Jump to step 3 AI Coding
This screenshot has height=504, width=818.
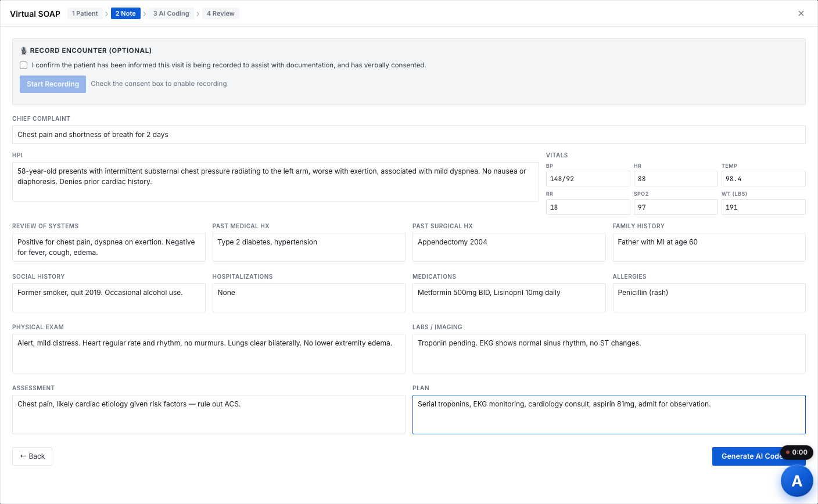pos(171,13)
